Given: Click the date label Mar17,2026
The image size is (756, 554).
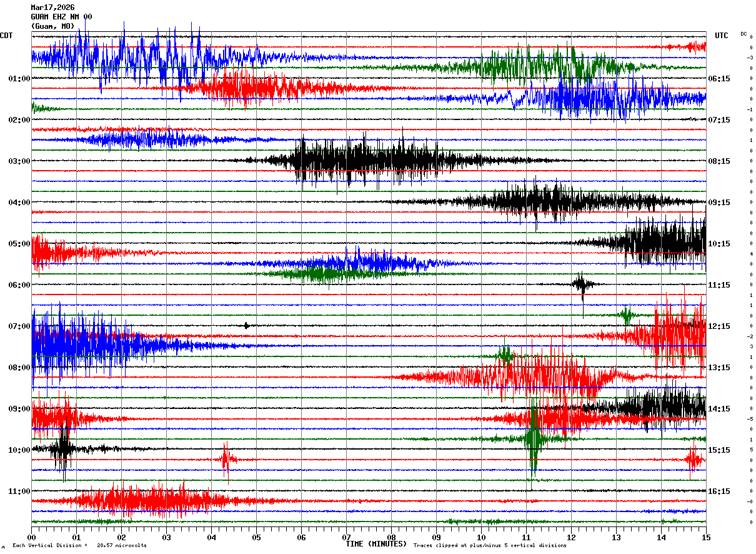Looking at the screenshot, I should coord(52,8).
